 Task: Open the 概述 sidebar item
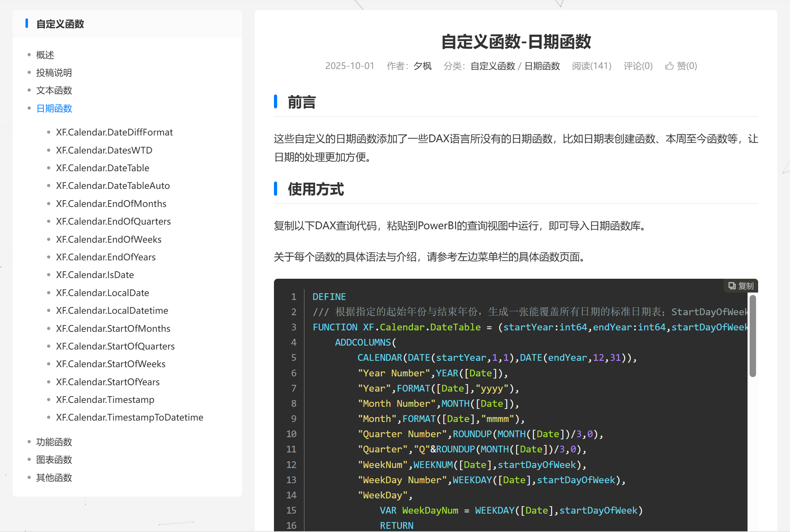tap(45, 55)
